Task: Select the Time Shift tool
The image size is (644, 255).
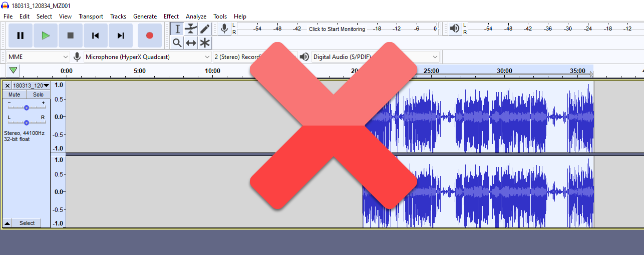Action: (191, 43)
